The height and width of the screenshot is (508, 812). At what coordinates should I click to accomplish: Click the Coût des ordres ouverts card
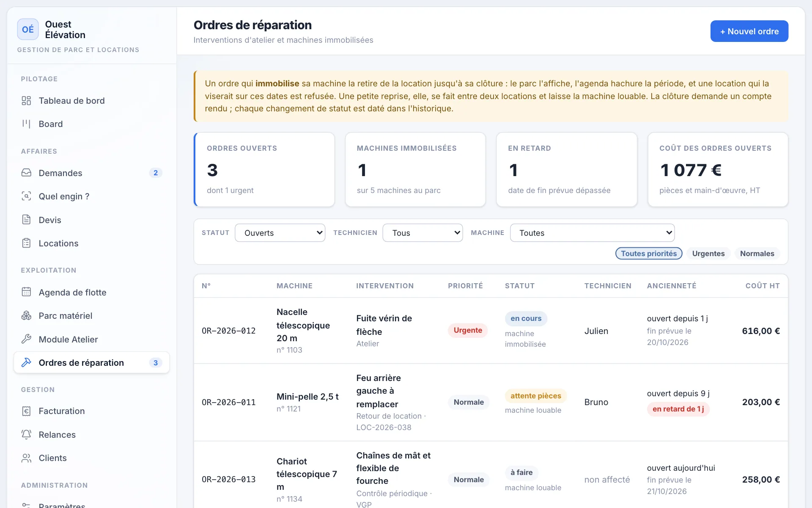tap(718, 170)
